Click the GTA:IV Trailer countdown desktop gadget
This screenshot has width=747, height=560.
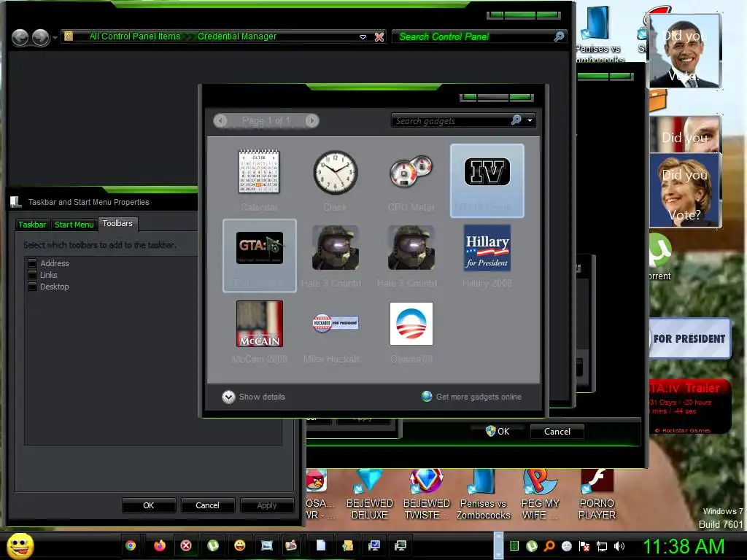point(690,406)
